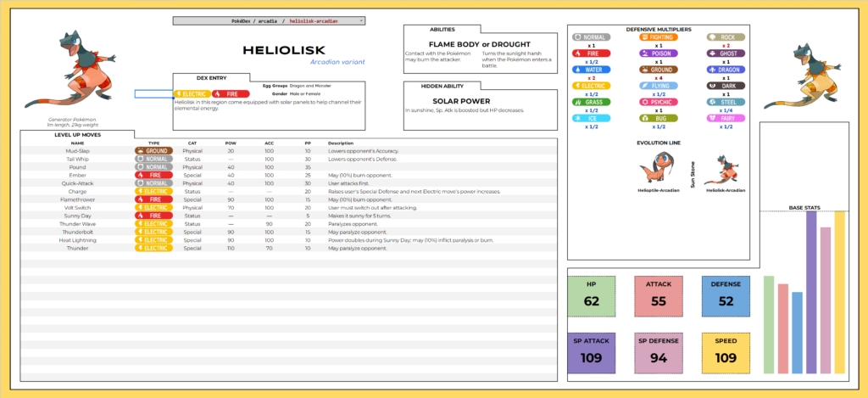
Task: Click the 'x 4' multiplier under Ground
Action: (658, 78)
